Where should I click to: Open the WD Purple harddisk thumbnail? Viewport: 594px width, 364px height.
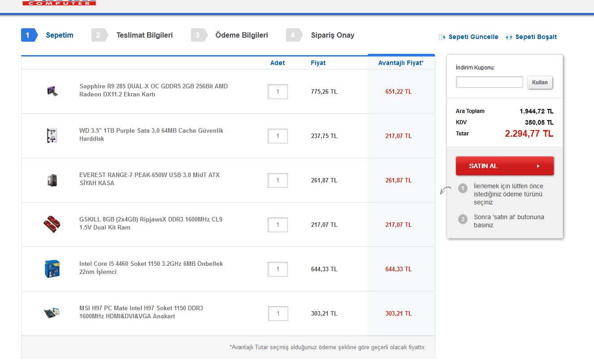(x=52, y=135)
